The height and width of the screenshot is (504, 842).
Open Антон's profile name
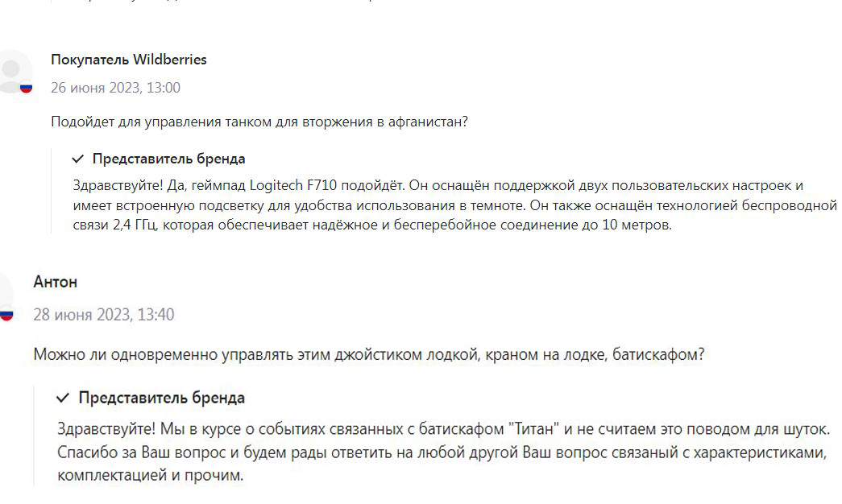[x=56, y=283]
